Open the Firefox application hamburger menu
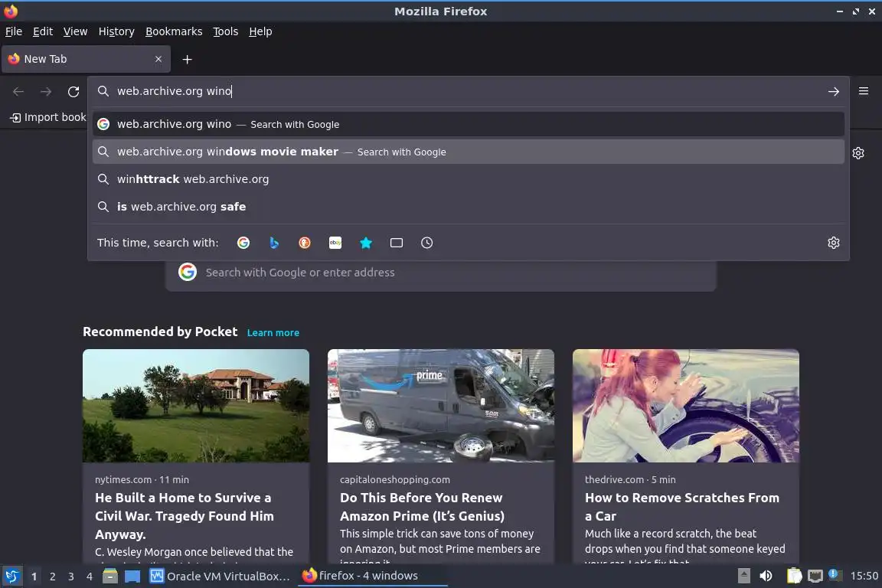Image resolution: width=882 pixels, height=588 pixels. [x=864, y=91]
